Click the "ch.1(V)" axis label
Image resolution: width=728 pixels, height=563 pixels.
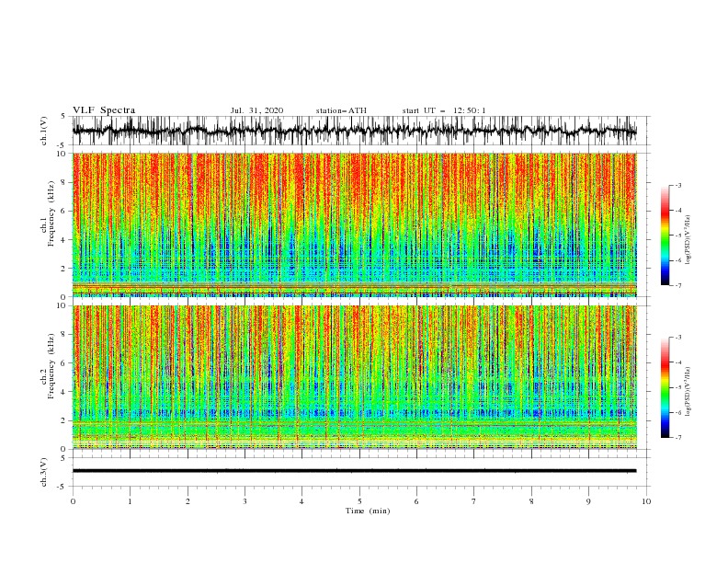click(44, 131)
